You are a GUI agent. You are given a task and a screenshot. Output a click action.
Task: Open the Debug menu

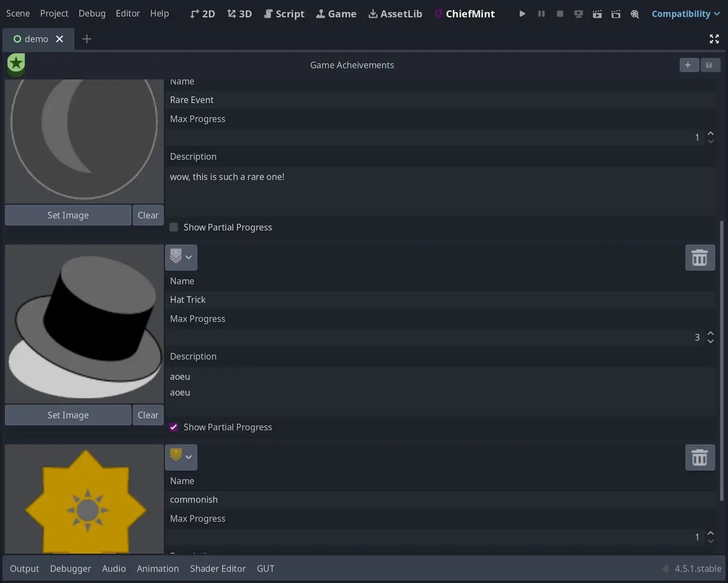coord(92,13)
